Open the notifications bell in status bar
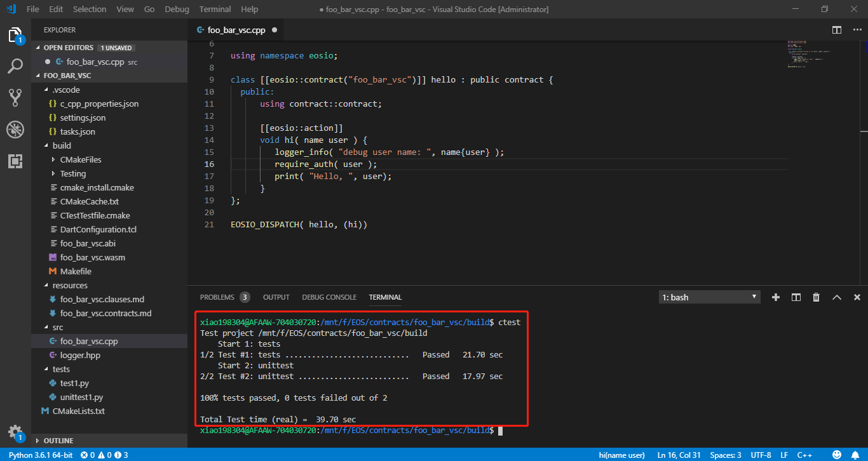This screenshot has width=868, height=461. coord(856,455)
